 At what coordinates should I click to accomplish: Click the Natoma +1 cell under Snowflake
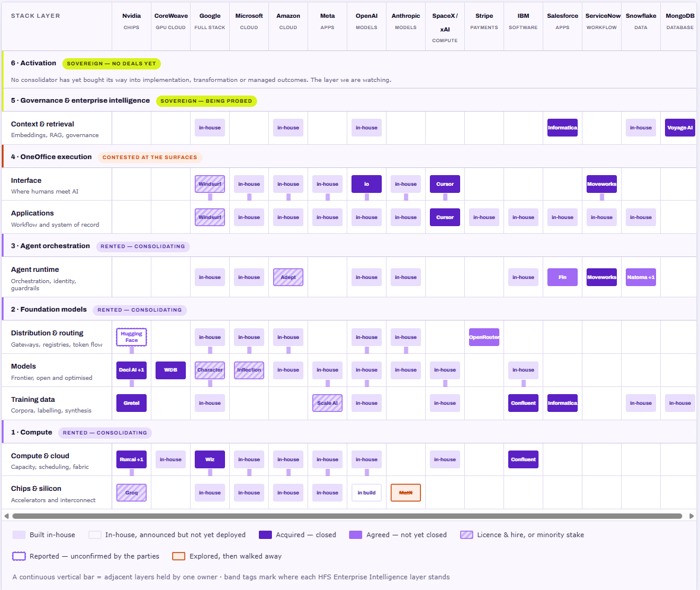coord(641,277)
